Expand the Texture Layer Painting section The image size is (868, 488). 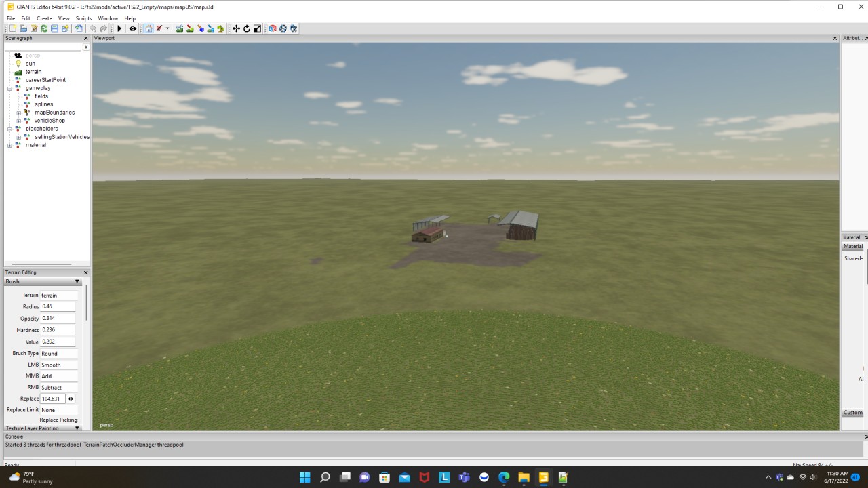[77, 428]
